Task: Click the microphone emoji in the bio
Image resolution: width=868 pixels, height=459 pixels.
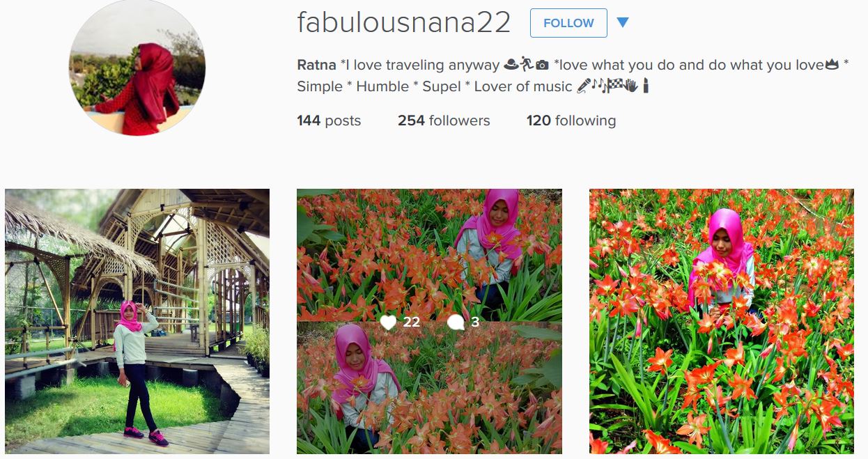Action: tap(584, 86)
